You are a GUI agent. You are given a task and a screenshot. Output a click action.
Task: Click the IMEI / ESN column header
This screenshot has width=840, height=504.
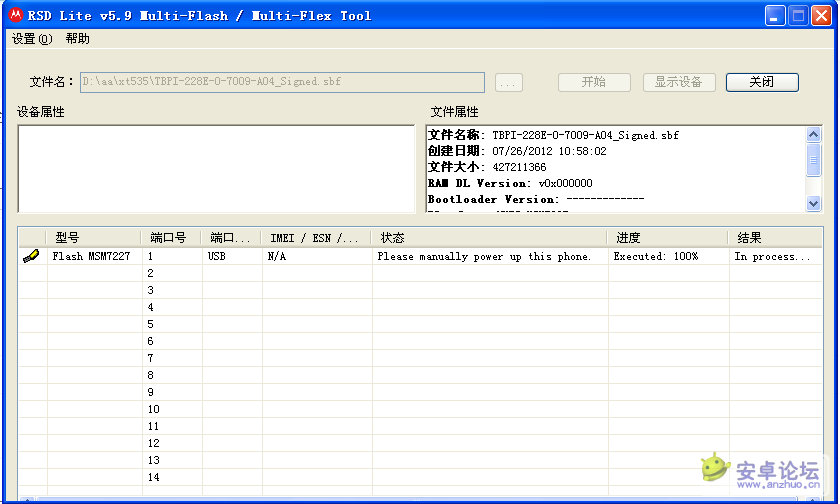click(316, 238)
